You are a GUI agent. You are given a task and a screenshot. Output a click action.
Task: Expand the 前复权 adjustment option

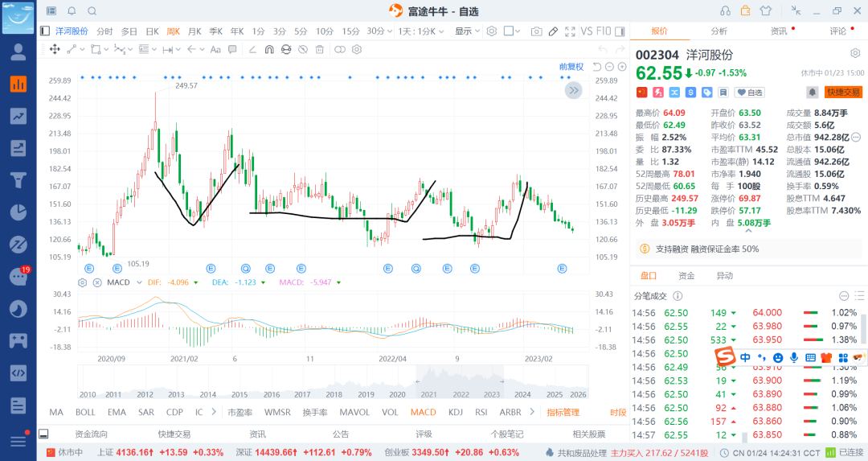coord(571,67)
